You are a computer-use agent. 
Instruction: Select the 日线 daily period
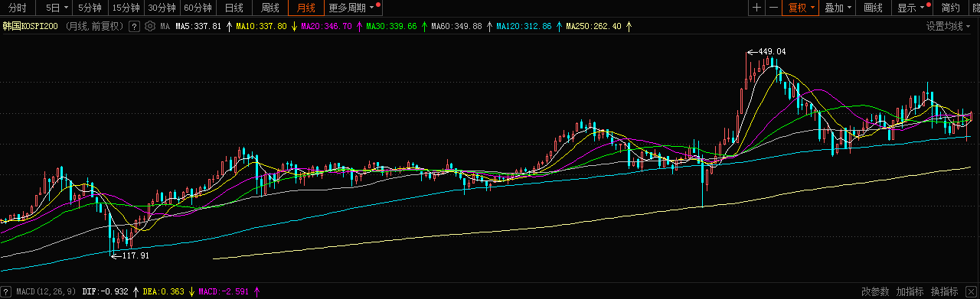pyautogui.click(x=234, y=8)
